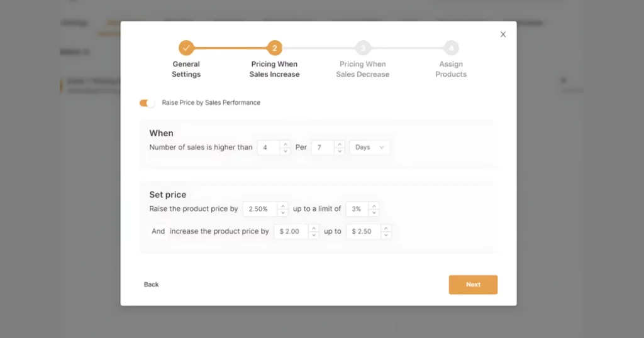Go Back to previous step
The width and height of the screenshot is (644, 338).
pos(151,284)
